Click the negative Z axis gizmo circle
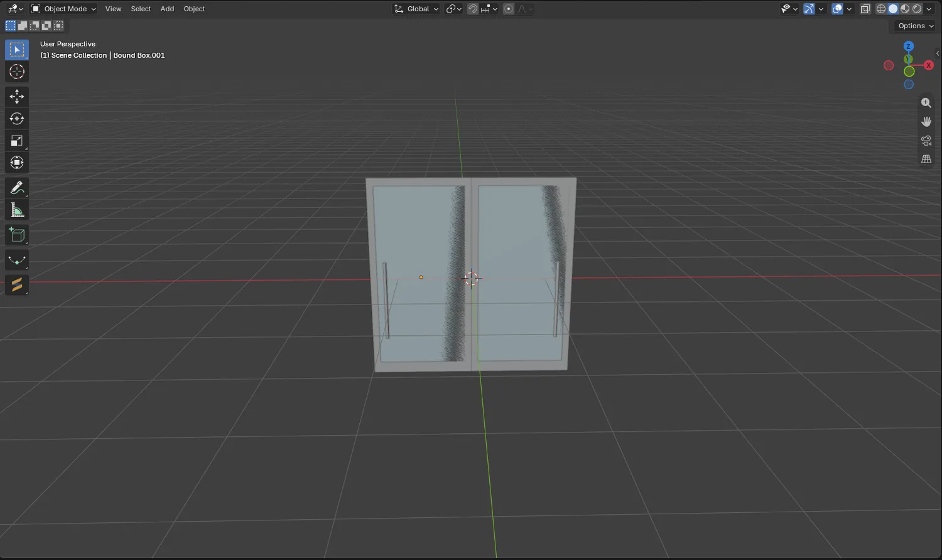942x560 pixels. pos(909,85)
